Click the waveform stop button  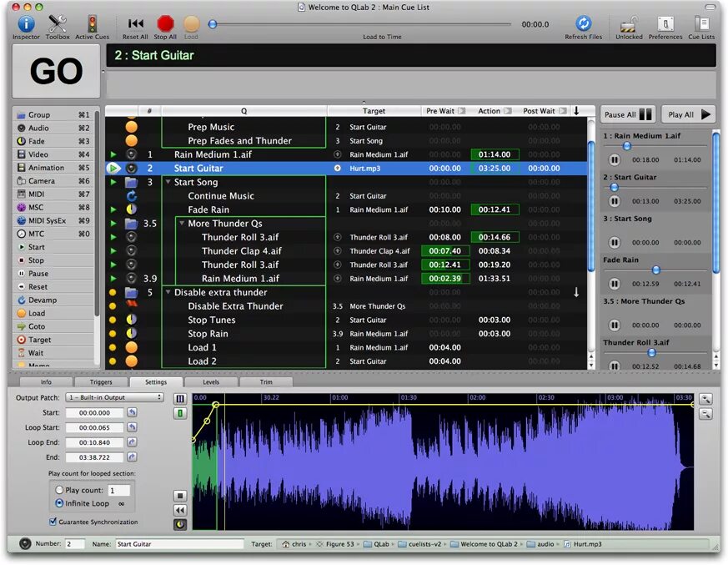pos(180,496)
